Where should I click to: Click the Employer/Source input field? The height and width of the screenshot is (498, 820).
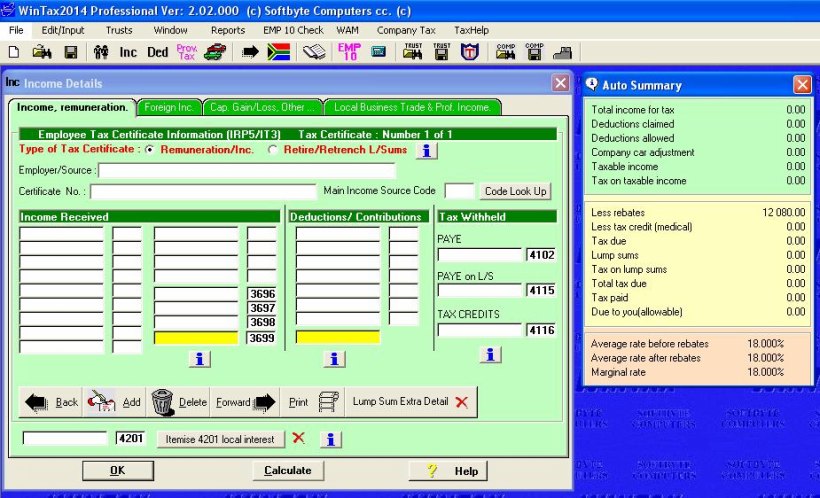click(x=247, y=171)
